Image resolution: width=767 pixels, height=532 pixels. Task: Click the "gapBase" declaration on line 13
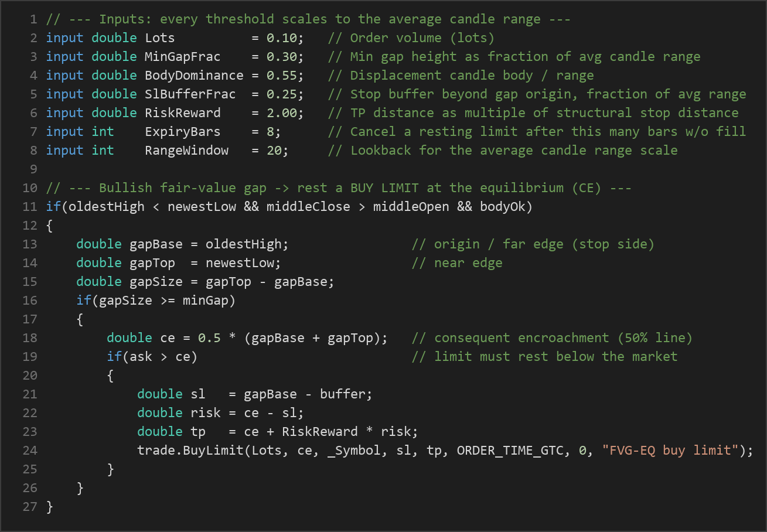[x=156, y=244]
